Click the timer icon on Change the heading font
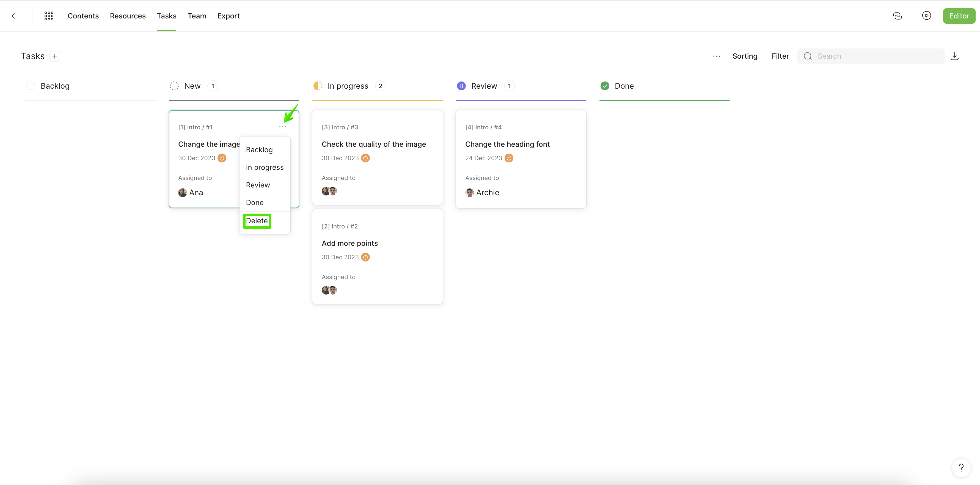980x485 pixels. click(509, 158)
